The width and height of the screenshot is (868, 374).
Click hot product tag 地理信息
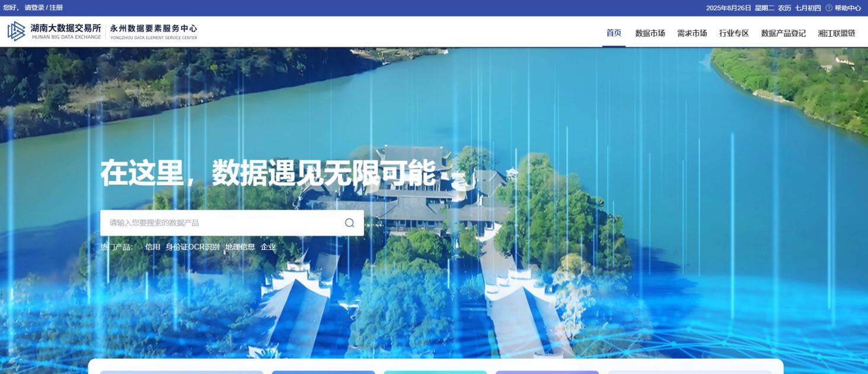pyautogui.click(x=240, y=247)
